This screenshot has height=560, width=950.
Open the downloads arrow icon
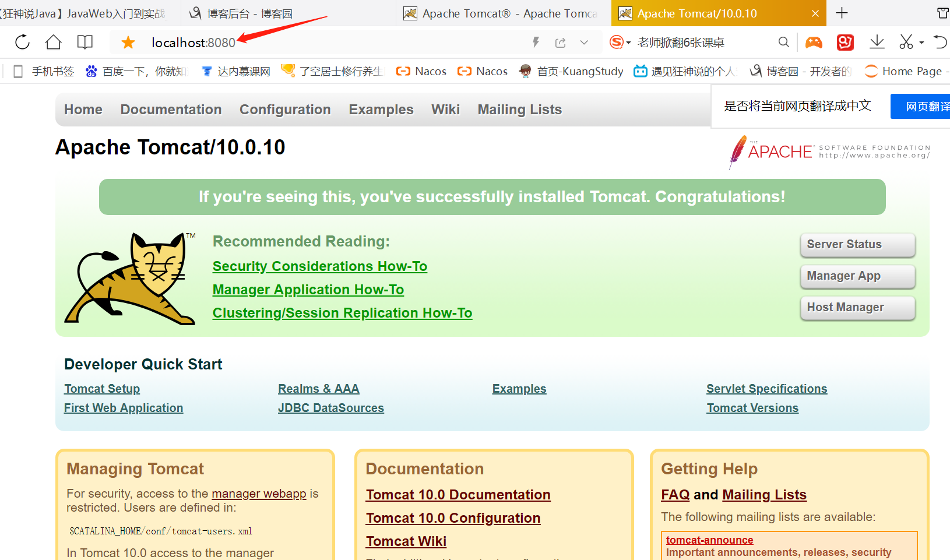point(877,42)
